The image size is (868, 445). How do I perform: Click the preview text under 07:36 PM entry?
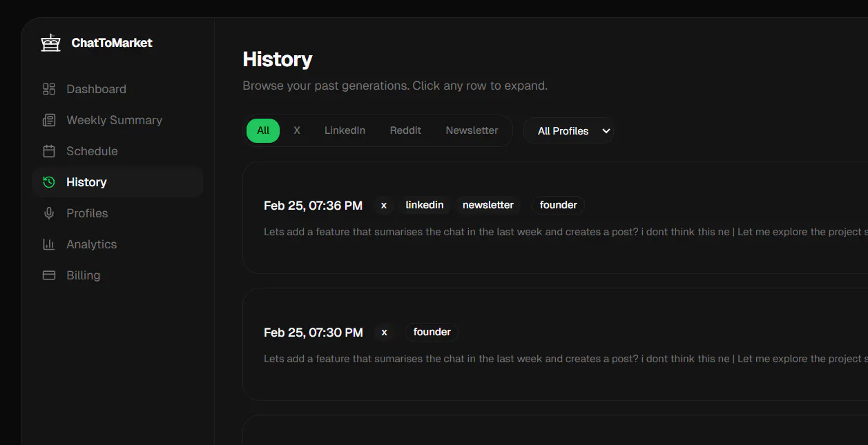pyautogui.click(x=566, y=232)
